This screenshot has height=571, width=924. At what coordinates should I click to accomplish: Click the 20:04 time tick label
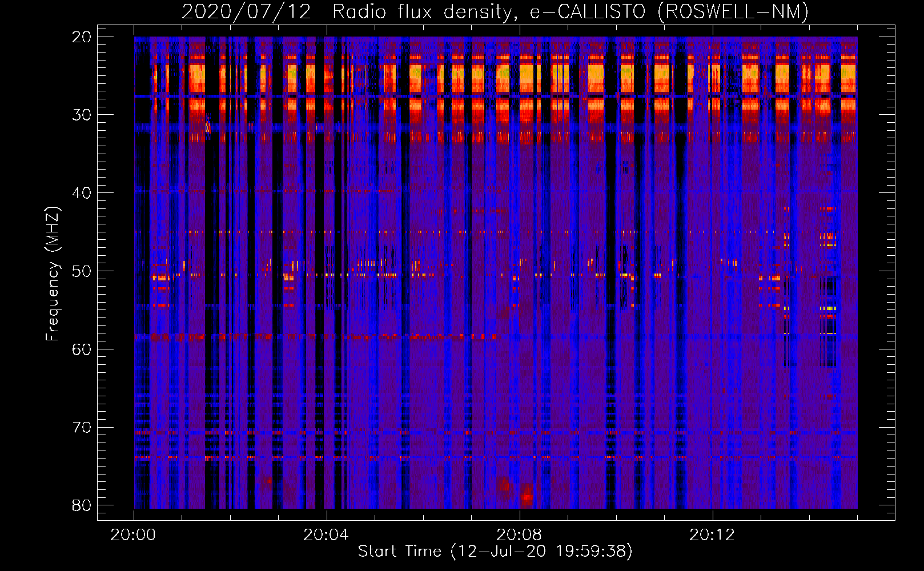pyautogui.click(x=326, y=535)
